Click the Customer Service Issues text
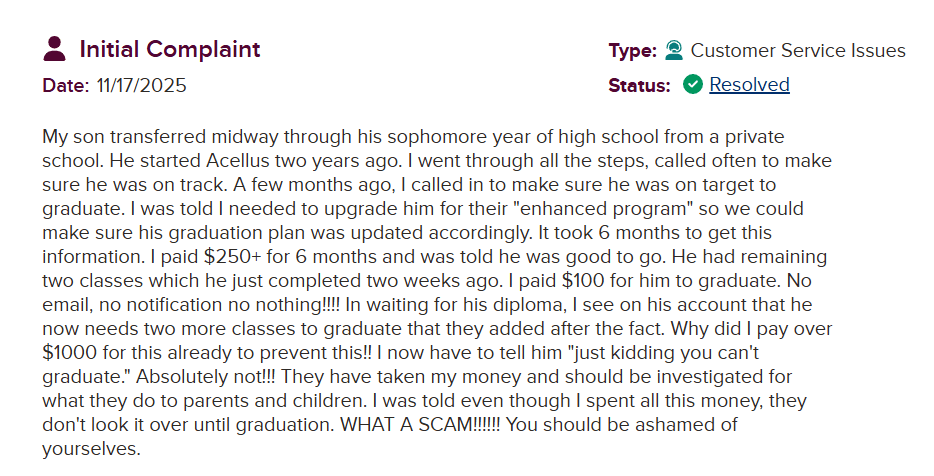Image resolution: width=934 pixels, height=476 pixels. coord(798,50)
